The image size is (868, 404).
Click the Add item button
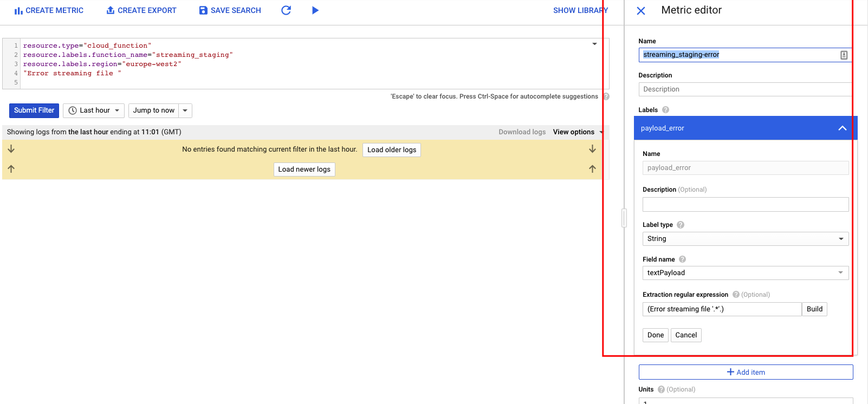[x=746, y=372]
